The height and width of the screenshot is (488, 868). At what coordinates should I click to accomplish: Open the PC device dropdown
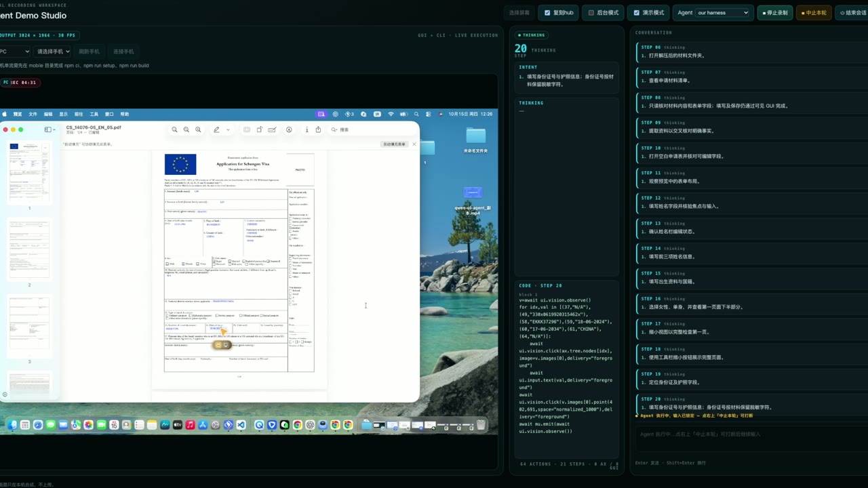point(15,52)
